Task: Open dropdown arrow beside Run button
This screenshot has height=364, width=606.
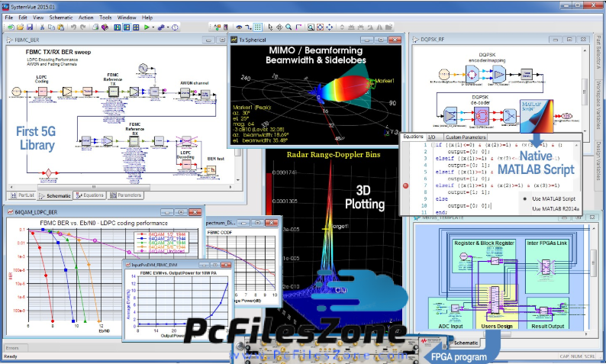Action: click(x=153, y=27)
